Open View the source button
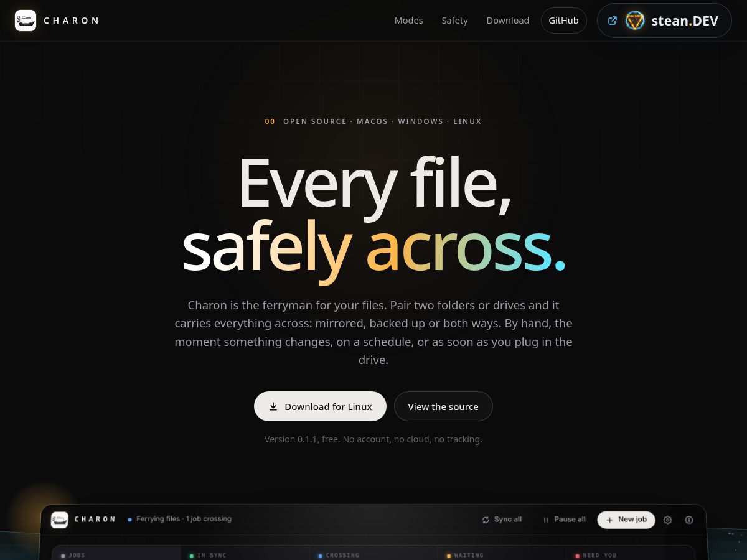This screenshot has width=747, height=560. (x=443, y=406)
